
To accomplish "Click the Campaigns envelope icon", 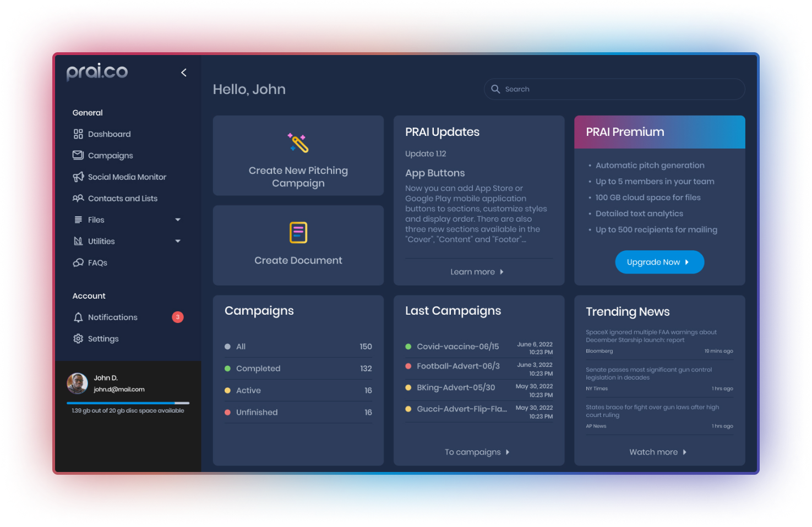I will [78, 155].
